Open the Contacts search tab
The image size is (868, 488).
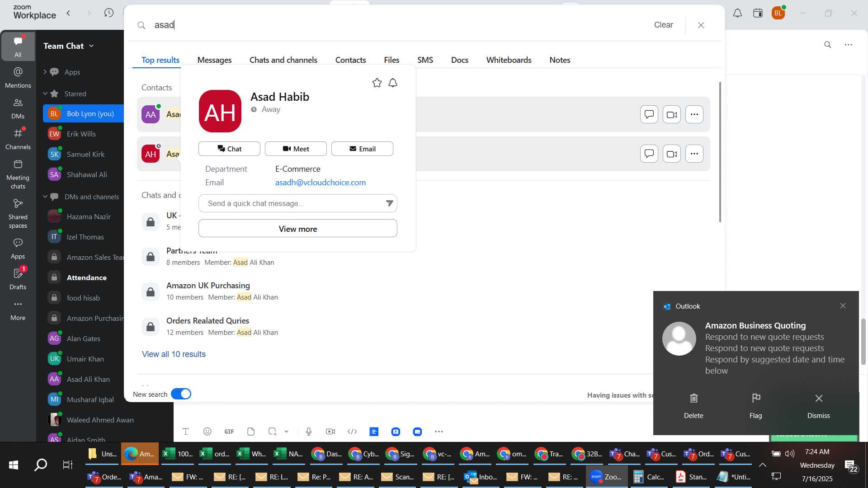350,60
